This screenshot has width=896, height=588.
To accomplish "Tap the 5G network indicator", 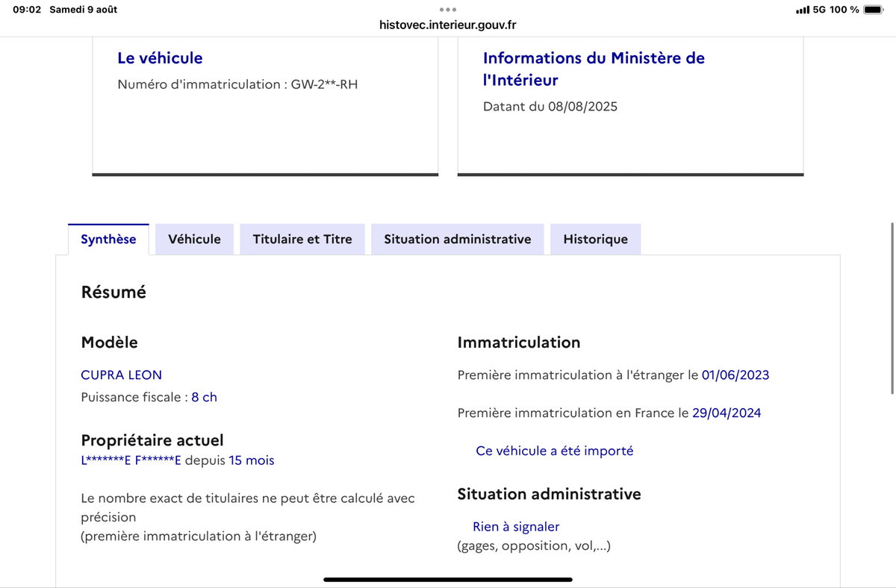I will 818,10.
